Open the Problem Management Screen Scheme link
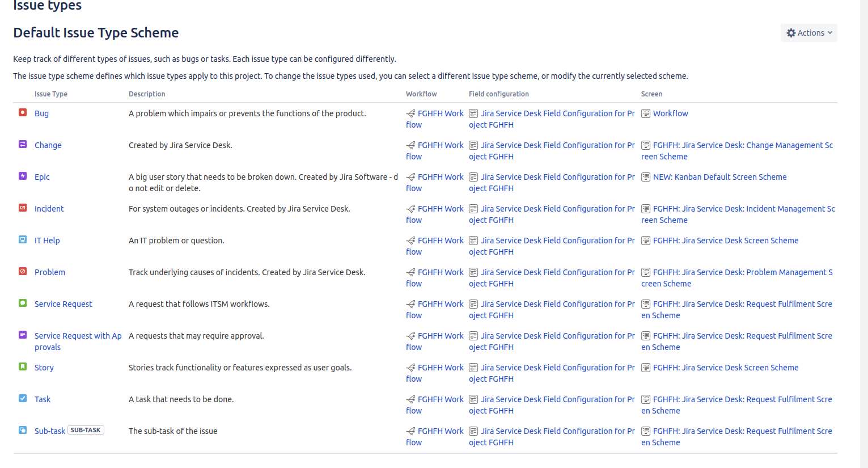The width and height of the screenshot is (868, 468). [737, 278]
